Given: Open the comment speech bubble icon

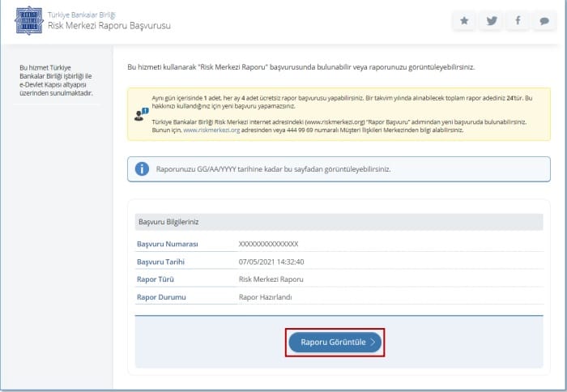Looking at the screenshot, I should [x=543, y=22].
